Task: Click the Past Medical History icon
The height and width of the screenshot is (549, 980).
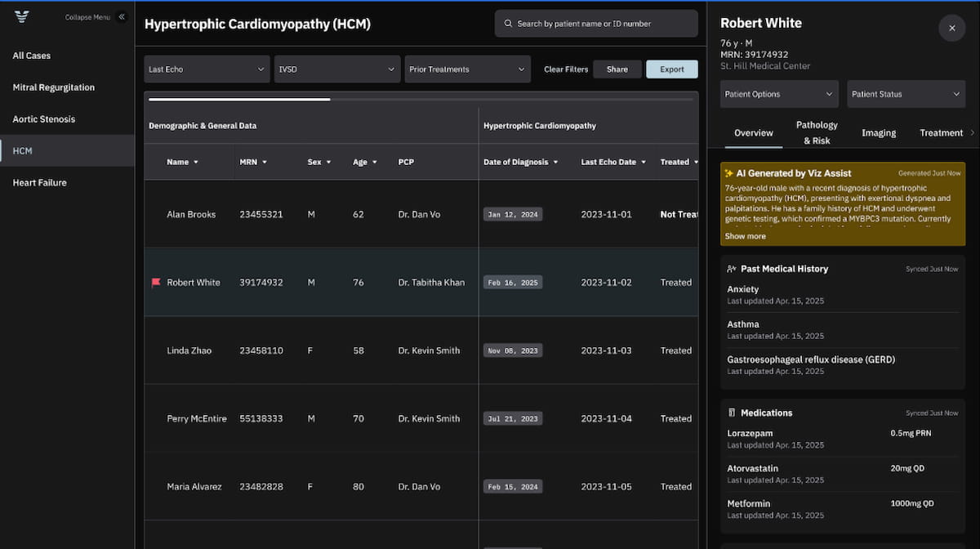Action: (x=731, y=269)
